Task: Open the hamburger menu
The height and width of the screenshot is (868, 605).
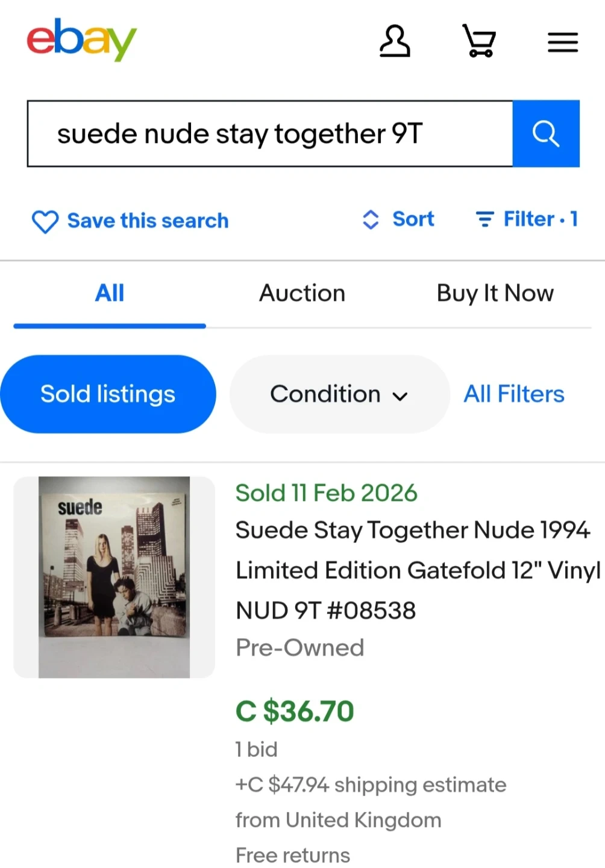Action: [563, 42]
